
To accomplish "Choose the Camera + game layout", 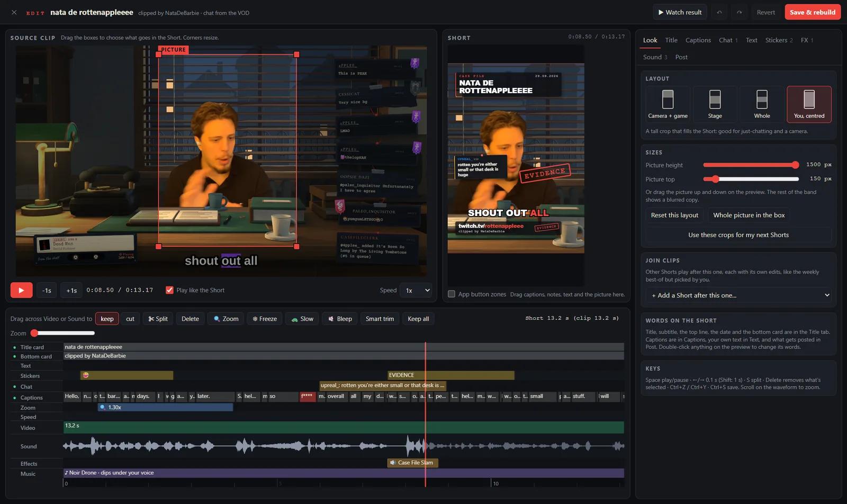I will (668, 104).
